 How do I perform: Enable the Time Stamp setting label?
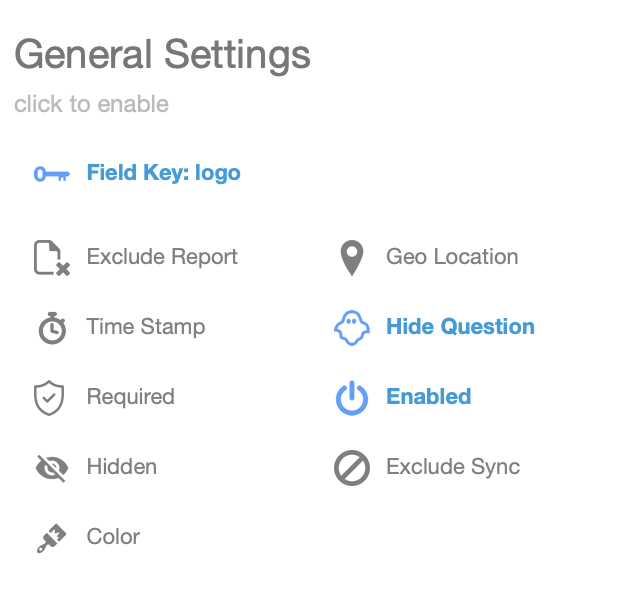(x=146, y=327)
